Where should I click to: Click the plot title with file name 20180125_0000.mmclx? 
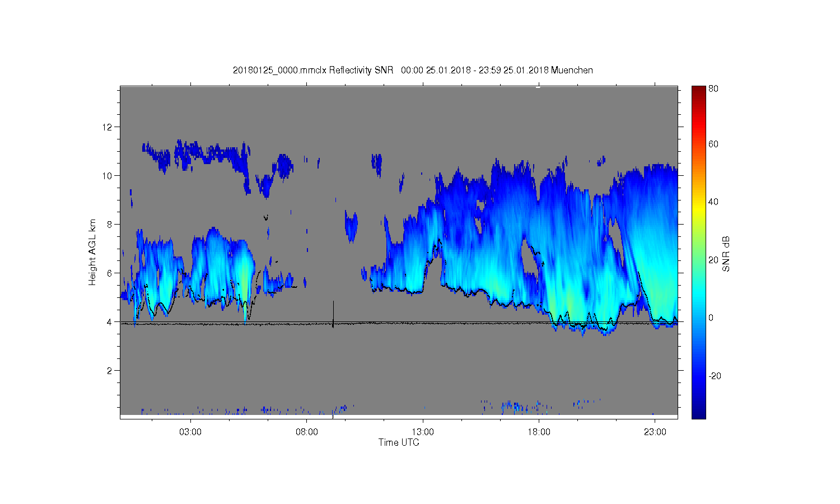(413, 70)
